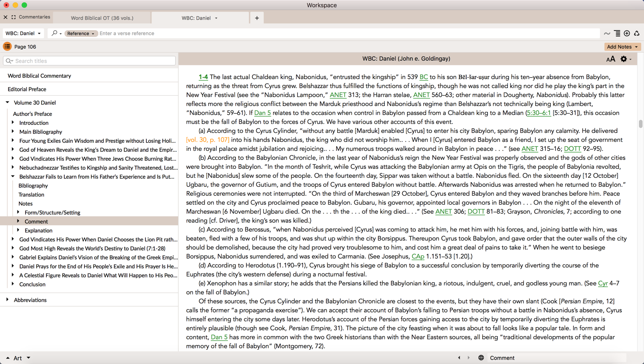
Task: Open the 5:30–6:1 reference link
Action: pyautogui.click(x=539, y=113)
